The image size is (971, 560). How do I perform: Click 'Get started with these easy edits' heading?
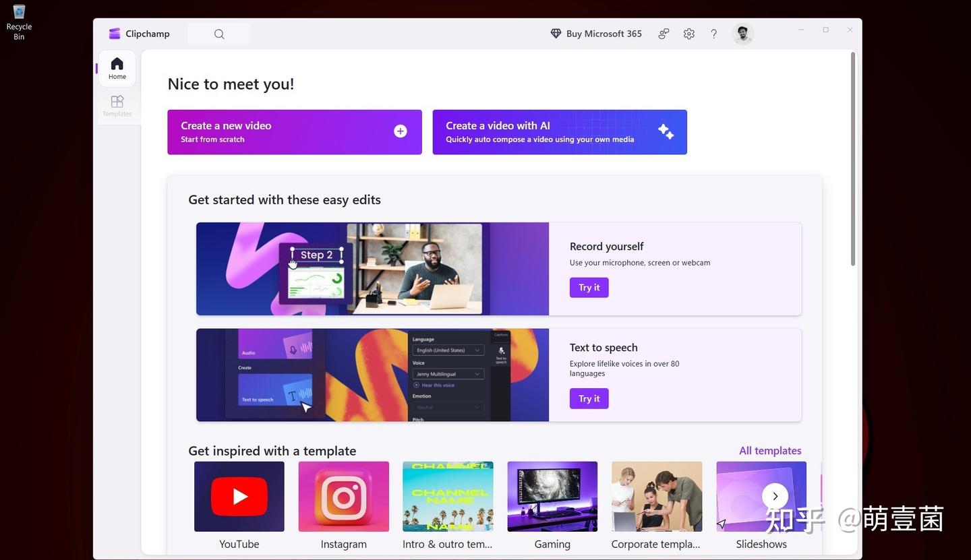click(285, 200)
